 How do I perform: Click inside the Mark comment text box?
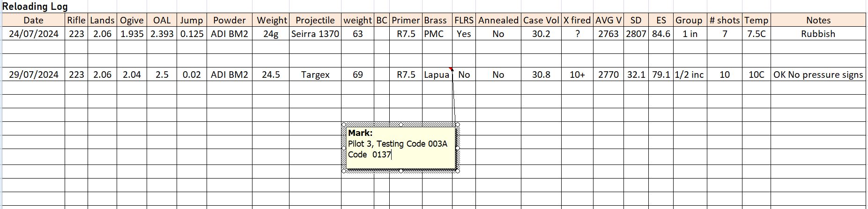[x=401, y=148]
